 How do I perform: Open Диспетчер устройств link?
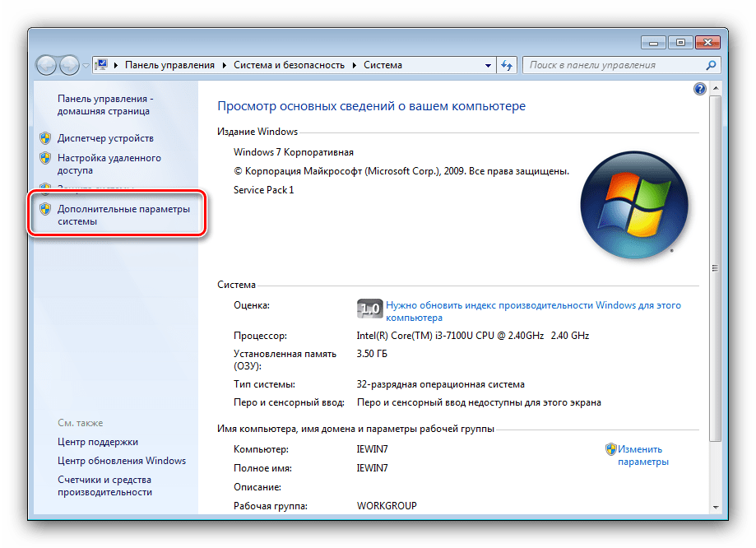(105, 138)
